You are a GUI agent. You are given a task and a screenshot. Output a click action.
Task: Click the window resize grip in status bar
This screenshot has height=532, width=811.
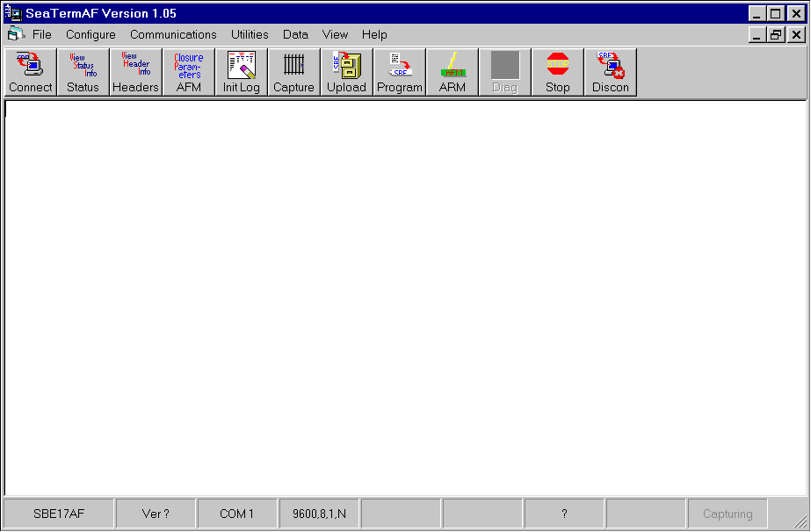[800, 521]
